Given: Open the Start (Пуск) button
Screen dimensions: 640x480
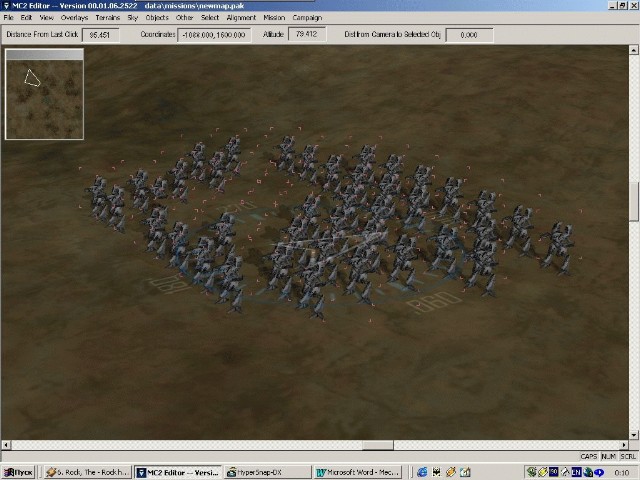Looking at the screenshot, I should [x=18, y=472].
